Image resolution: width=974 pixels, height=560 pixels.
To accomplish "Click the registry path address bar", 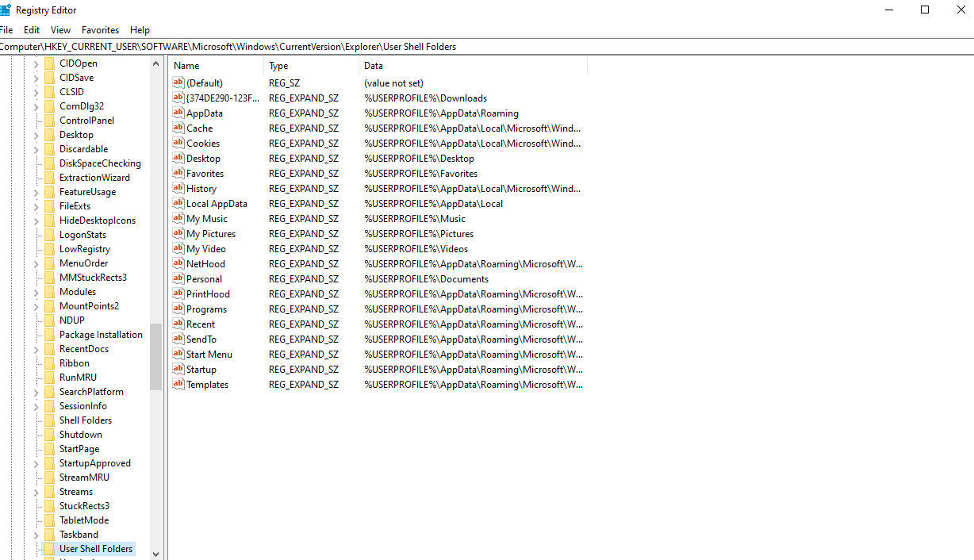I will point(487,47).
